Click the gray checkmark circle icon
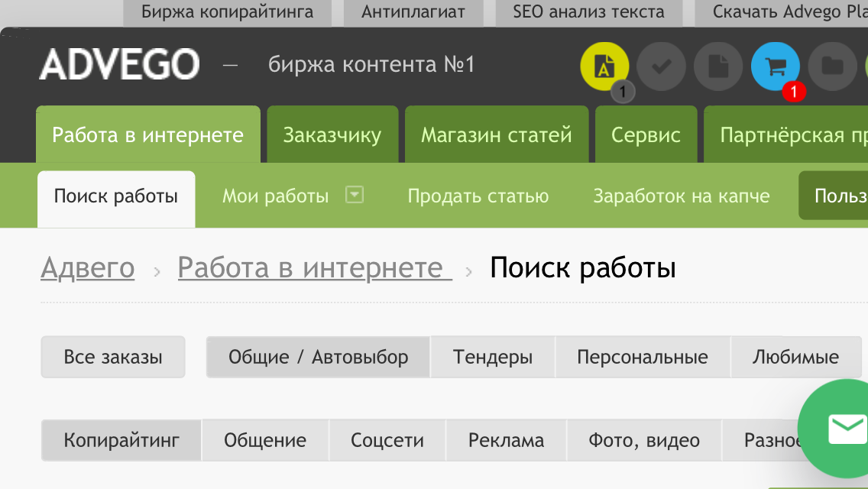This screenshot has height=489, width=868. coord(662,66)
